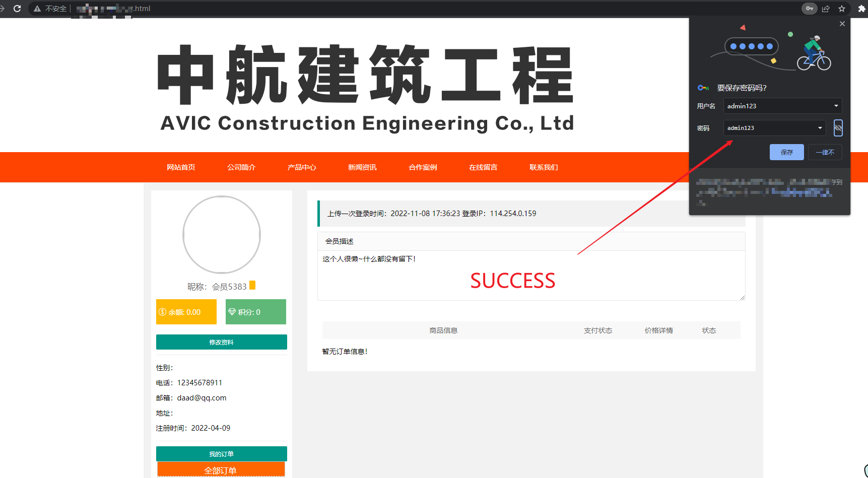The image size is (868, 478).
Task: Click the email daad@qq.com
Action: coord(202,398)
